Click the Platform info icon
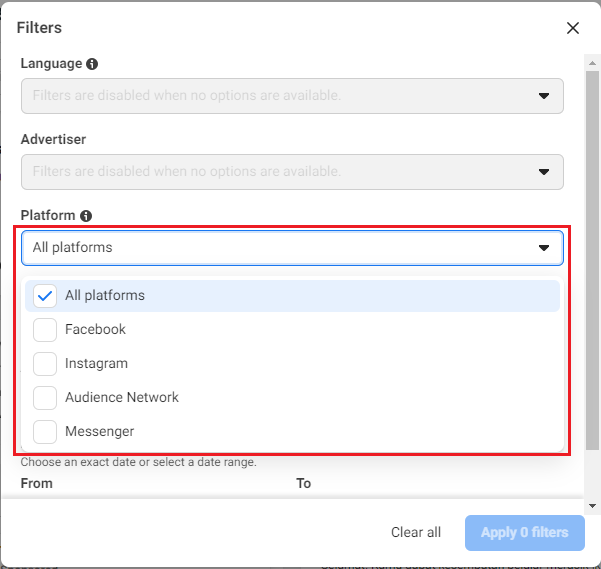The height and width of the screenshot is (569, 601). [x=86, y=216]
